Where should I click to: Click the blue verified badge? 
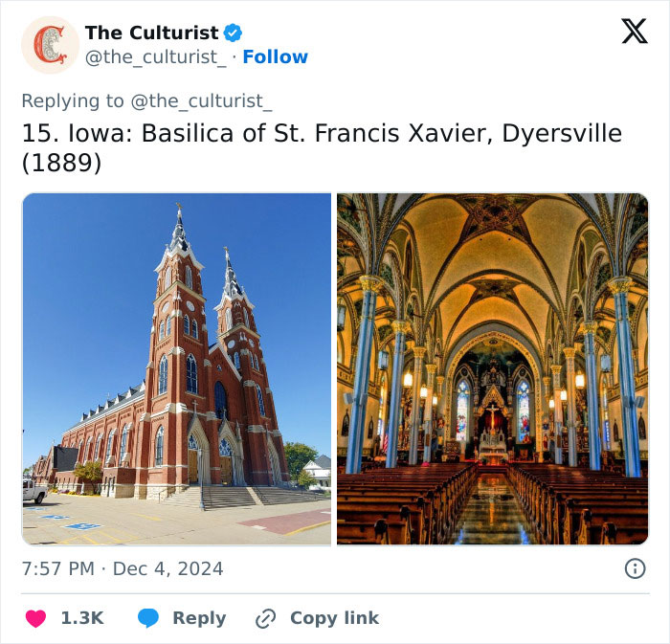[x=234, y=33]
